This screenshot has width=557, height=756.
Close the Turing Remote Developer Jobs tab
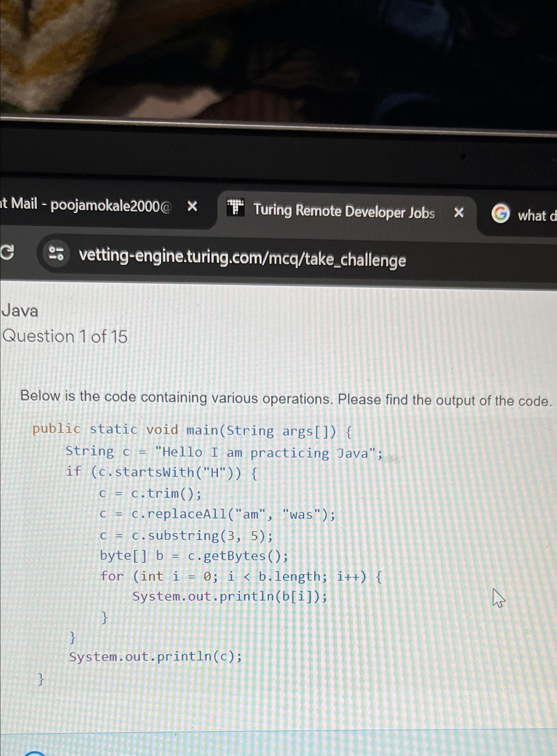459,213
